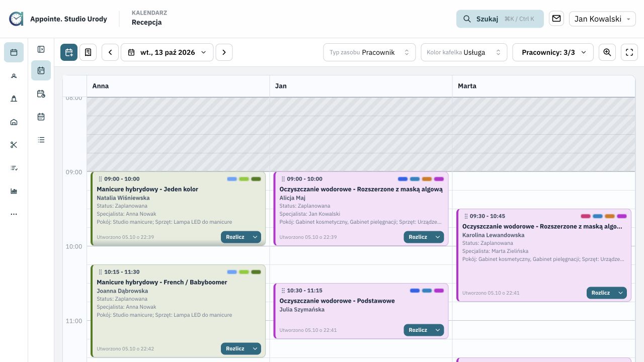
Task: Open the Kolor kafelka Usługa dropdown
Action: click(464, 52)
